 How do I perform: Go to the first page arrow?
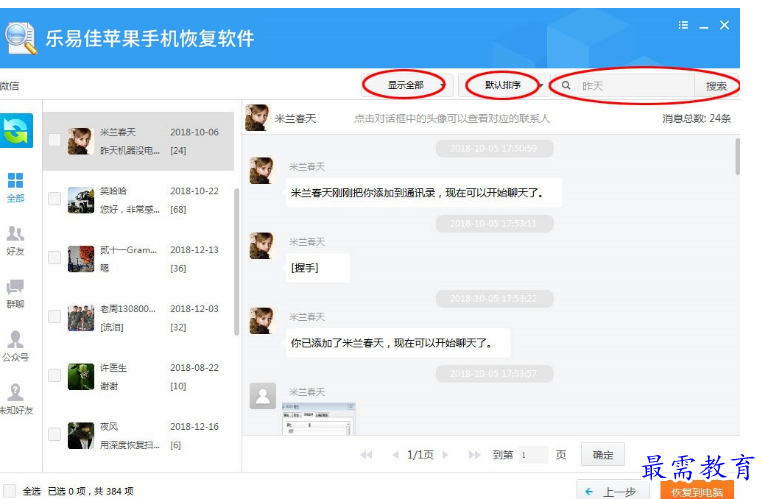click(x=366, y=455)
